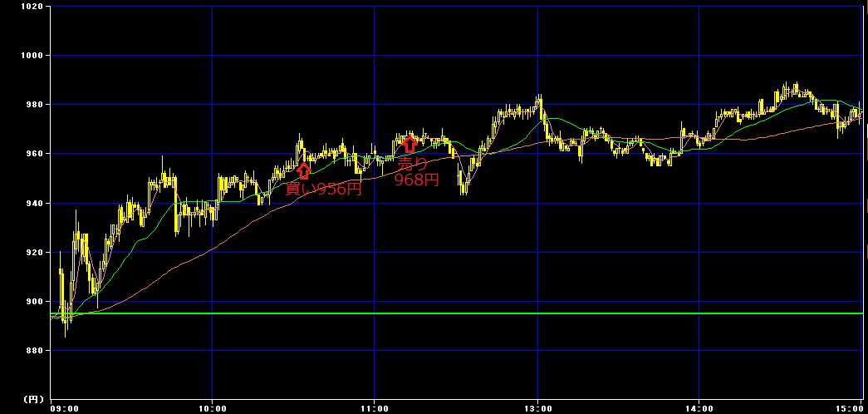The width and height of the screenshot is (868, 414).
Task: Click the 880 price axis label
Action: [x=36, y=351]
